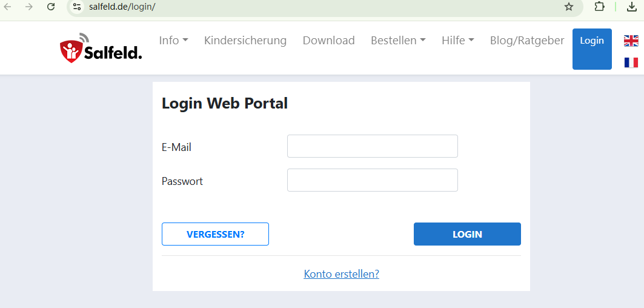This screenshot has width=644, height=308.
Task: View site information icon in address bar
Action: coord(76,7)
